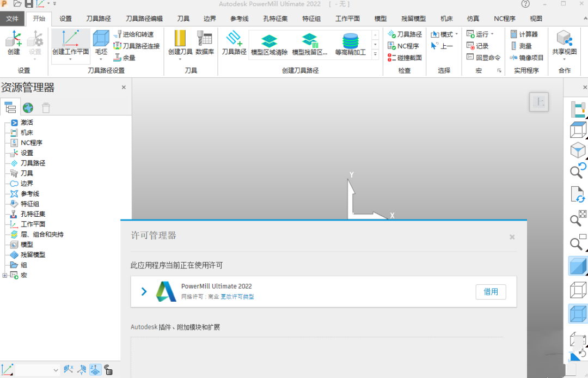Close the 许可管理器 dialog

[x=512, y=237]
